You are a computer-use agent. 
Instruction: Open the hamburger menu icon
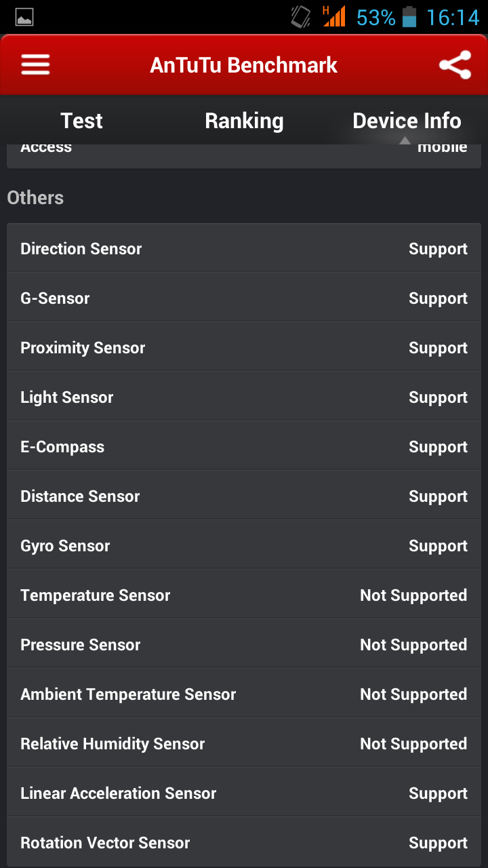click(x=35, y=64)
